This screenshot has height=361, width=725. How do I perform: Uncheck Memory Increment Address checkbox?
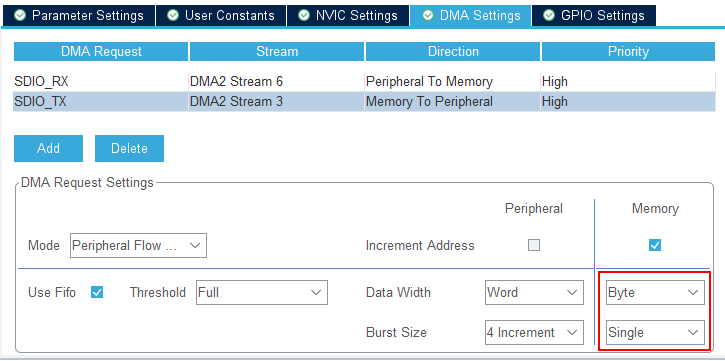[655, 245]
